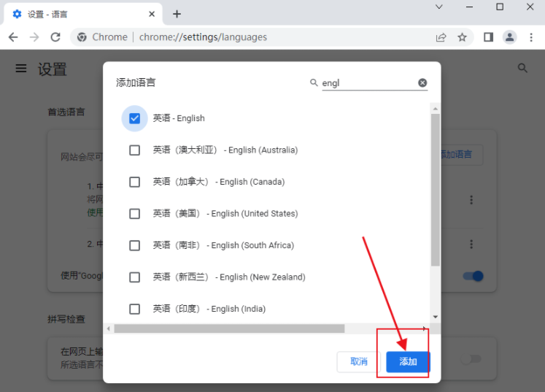Click the vertical scrollbar thumb
The image size is (545, 392).
pyautogui.click(x=435, y=190)
